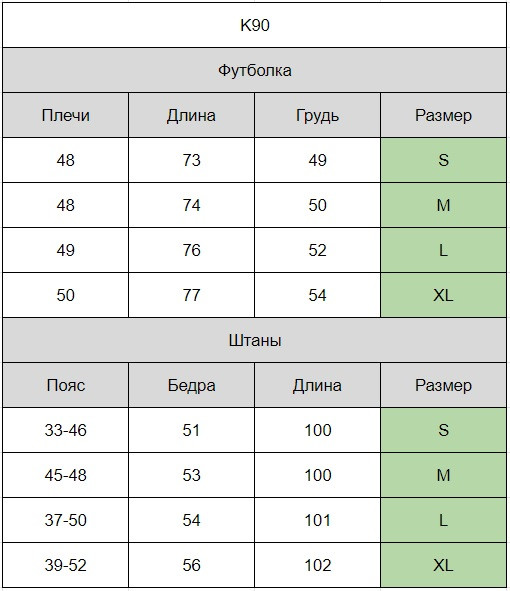Viewport: 510px width, 591px height.
Task: Click the Размер header in Штаны section
Action: pos(443,385)
